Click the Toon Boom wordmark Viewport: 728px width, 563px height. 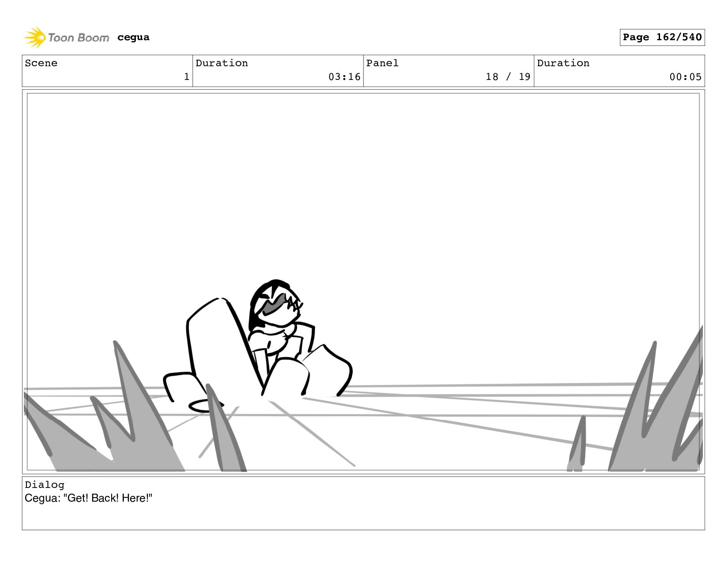(x=79, y=38)
